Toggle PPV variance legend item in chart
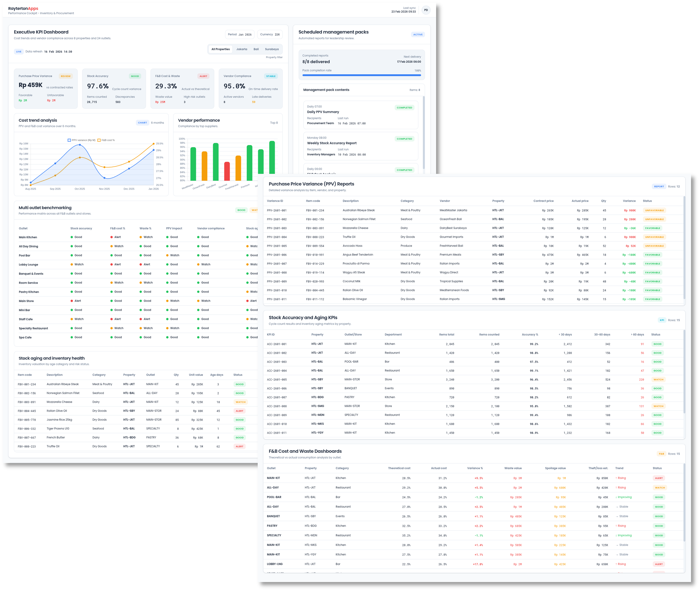Screen dimensions: 700x591 [x=81, y=140]
